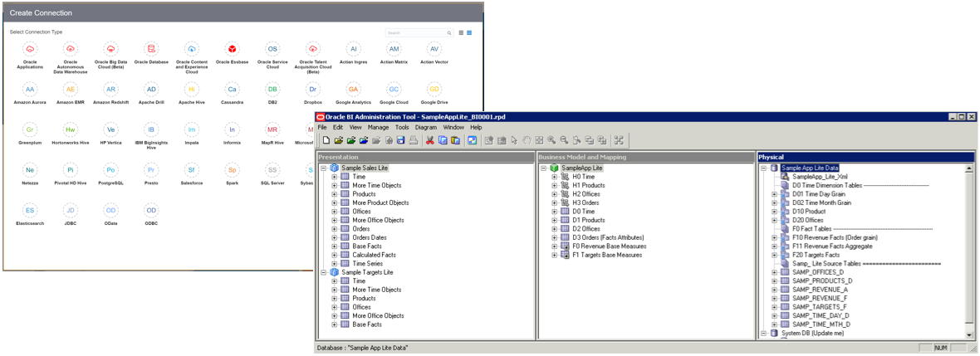This screenshot has height=356, width=980.
Task: Choose Oracle Applications connection type
Action: [30, 49]
